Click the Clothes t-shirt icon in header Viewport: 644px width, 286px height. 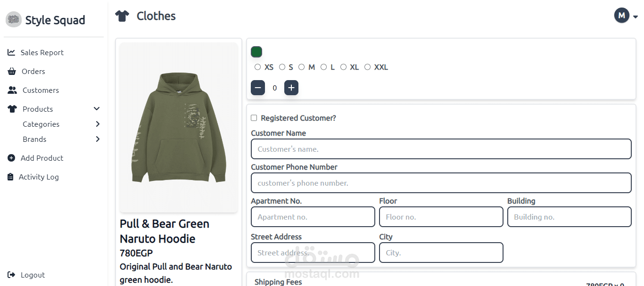click(x=122, y=16)
